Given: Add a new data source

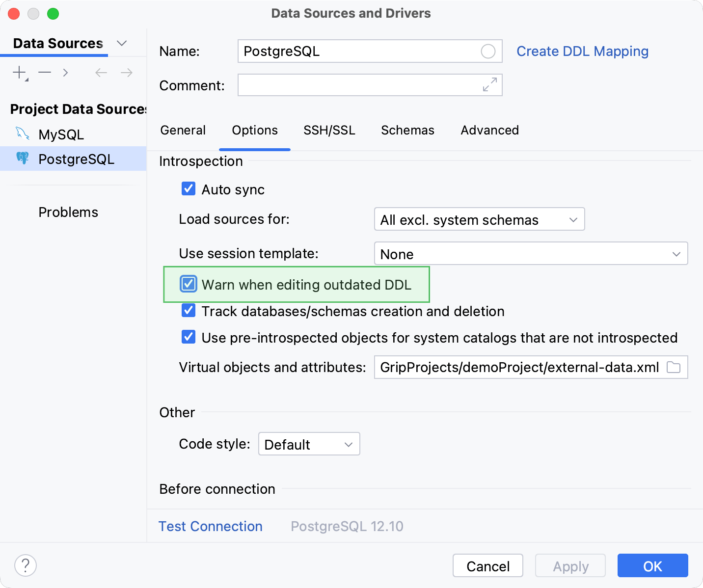Looking at the screenshot, I should click(18, 72).
